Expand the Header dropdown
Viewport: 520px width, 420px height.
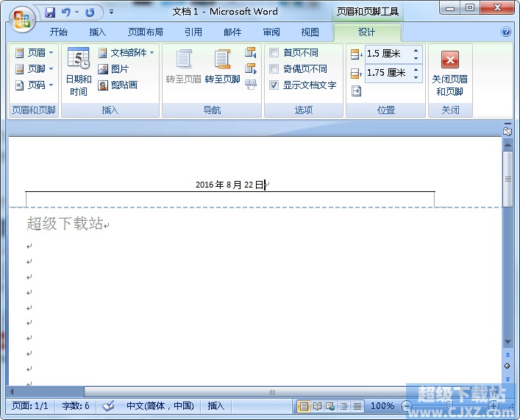pyautogui.click(x=35, y=53)
